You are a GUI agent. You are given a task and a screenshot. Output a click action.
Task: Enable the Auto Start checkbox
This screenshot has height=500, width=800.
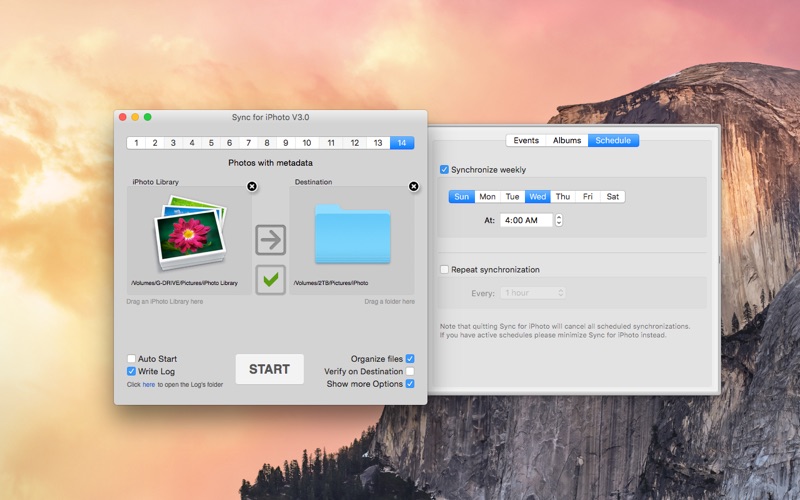(131, 359)
